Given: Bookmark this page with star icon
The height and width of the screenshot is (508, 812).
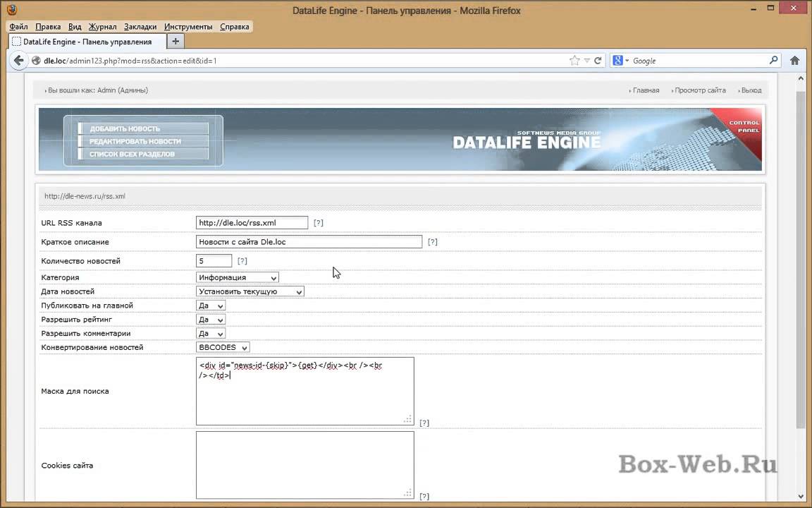Looking at the screenshot, I should coord(574,61).
